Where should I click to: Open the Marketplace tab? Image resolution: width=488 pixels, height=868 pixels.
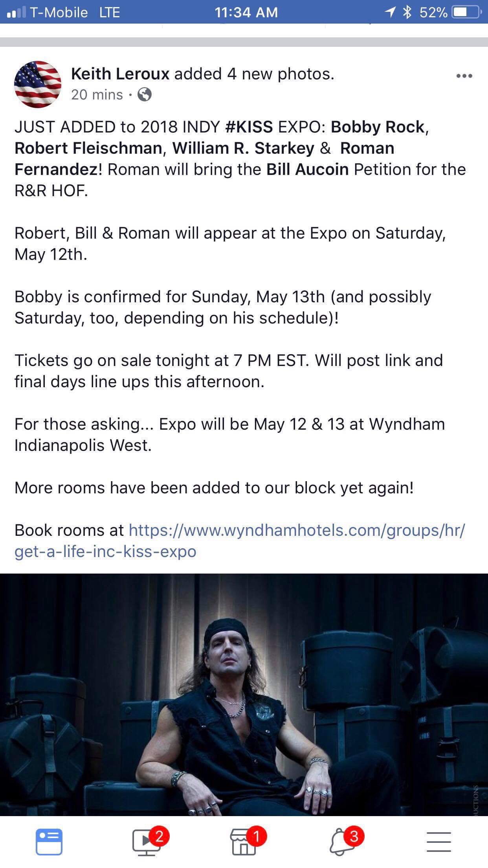click(x=244, y=842)
